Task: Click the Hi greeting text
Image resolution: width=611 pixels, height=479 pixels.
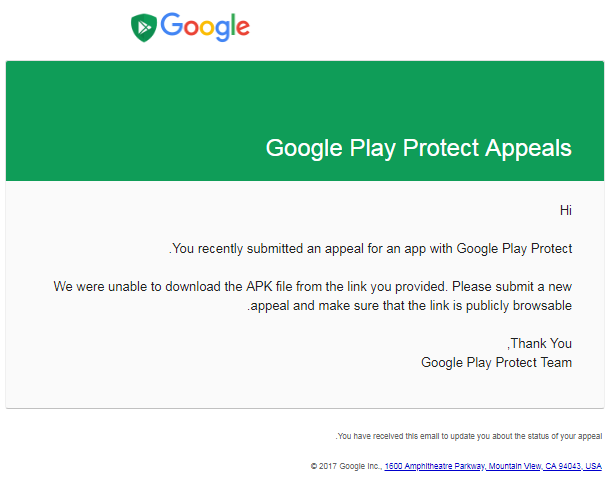Action: (565, 210)
